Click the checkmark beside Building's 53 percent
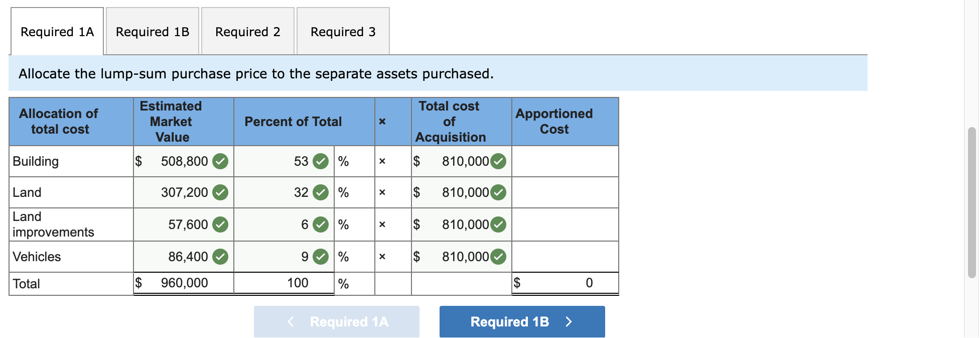980x338 pixels. (320, 161)
